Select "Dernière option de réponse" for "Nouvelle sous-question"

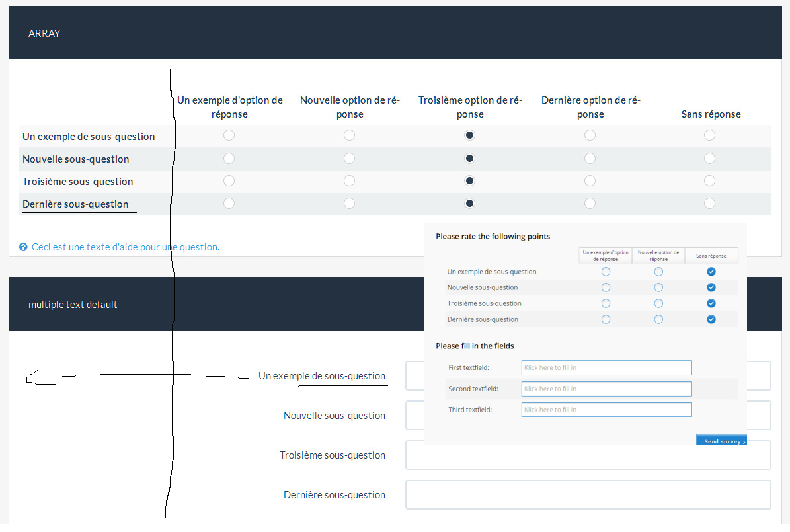pyautogui.click(x=590, y=159)
